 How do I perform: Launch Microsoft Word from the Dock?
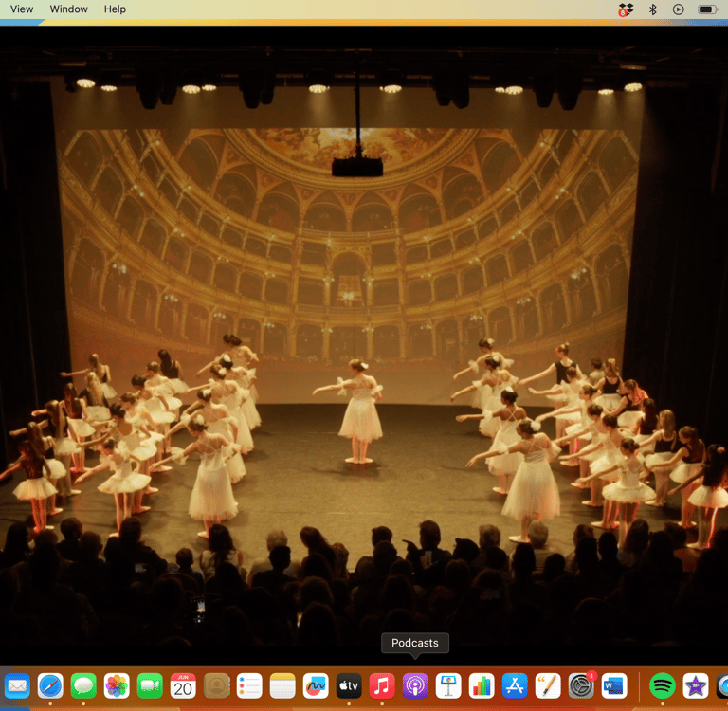pyautogui.click(x=614, y=685)
